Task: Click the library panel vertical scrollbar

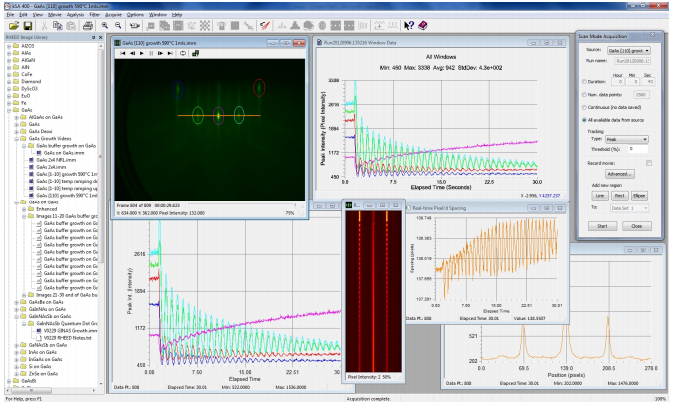Action: point(101,155)
